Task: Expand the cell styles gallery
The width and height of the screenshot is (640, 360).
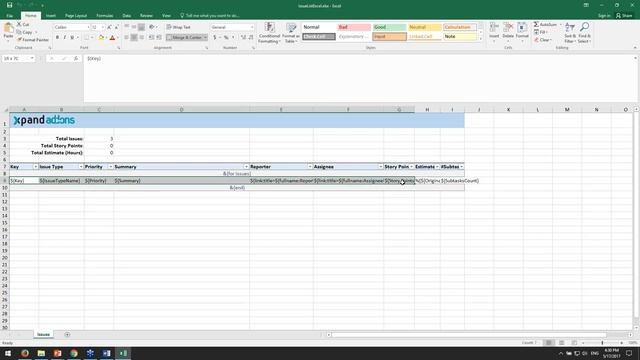Action: (481, 39)
